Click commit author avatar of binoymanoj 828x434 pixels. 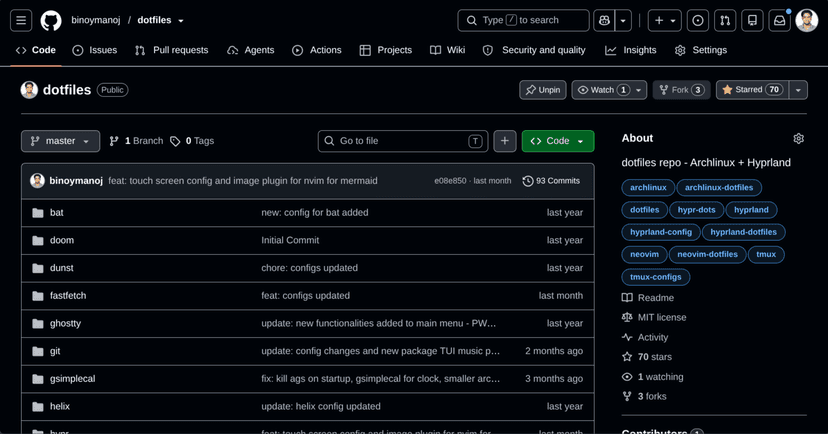[x=37, y=181]
